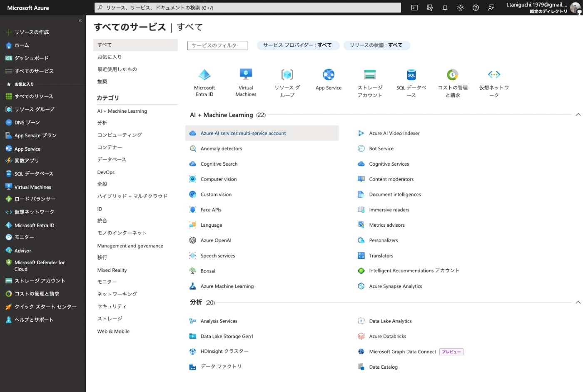Screen dimensions: 583x392
Task: Open the 仮想ネットワーク shortcut tile
Action: [494, 82]
